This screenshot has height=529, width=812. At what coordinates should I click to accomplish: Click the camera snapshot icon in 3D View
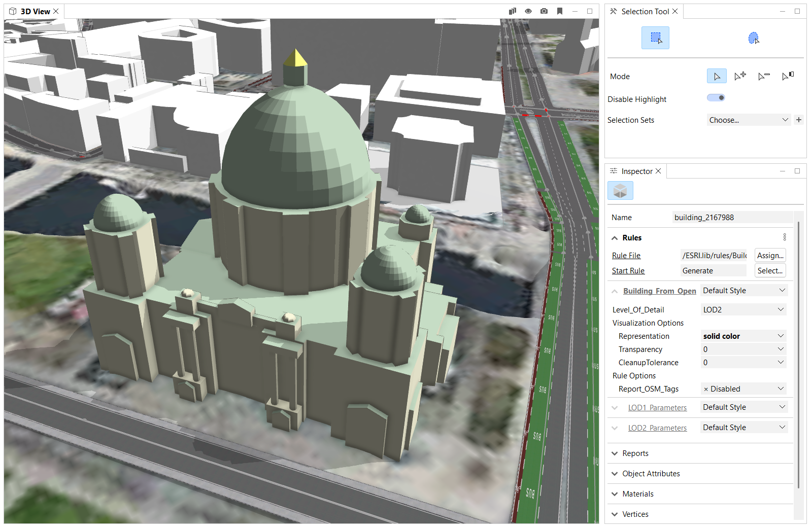click(x=544, y=11)
